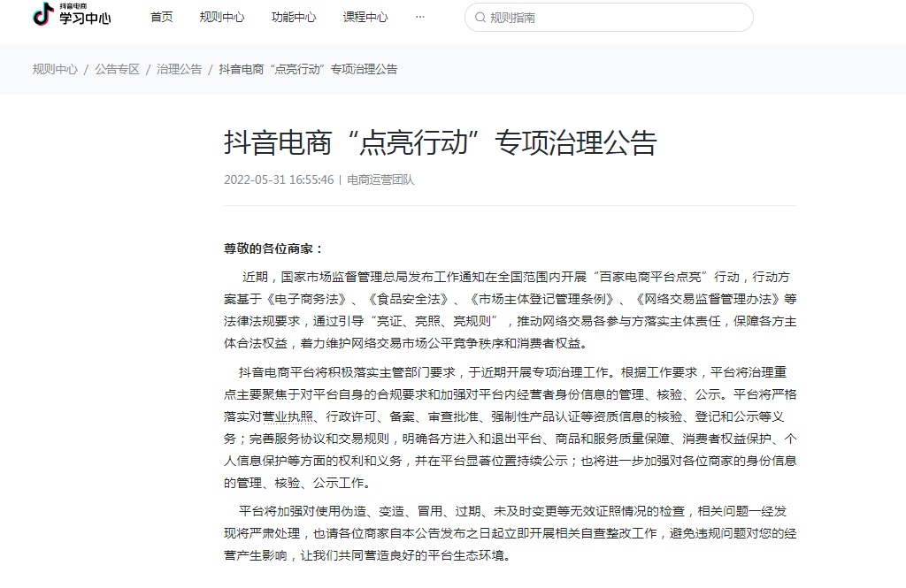Viewport: 906px width, 588px height.
Task: Click the author label 电商运营团队
Action: tap(380, 179)
